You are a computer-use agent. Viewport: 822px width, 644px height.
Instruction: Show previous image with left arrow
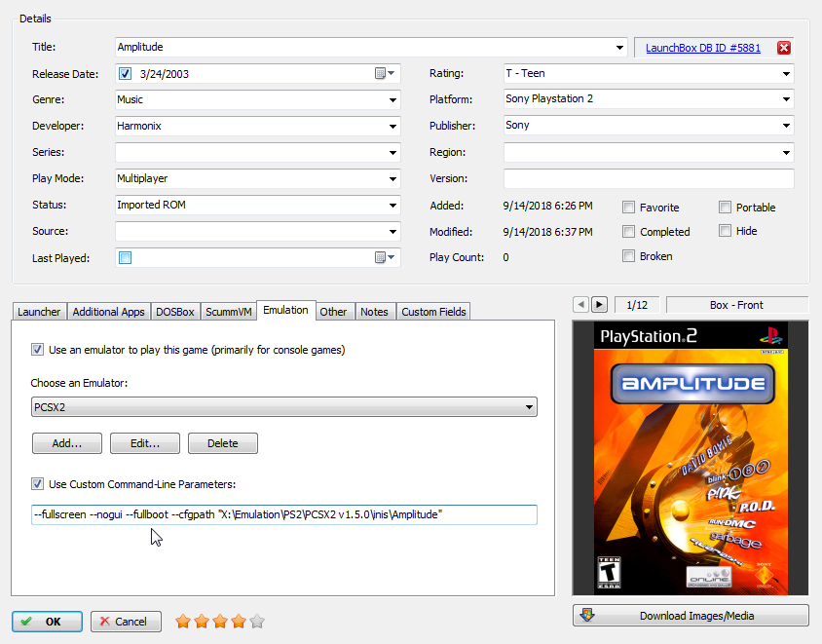[x=580, y=304]
